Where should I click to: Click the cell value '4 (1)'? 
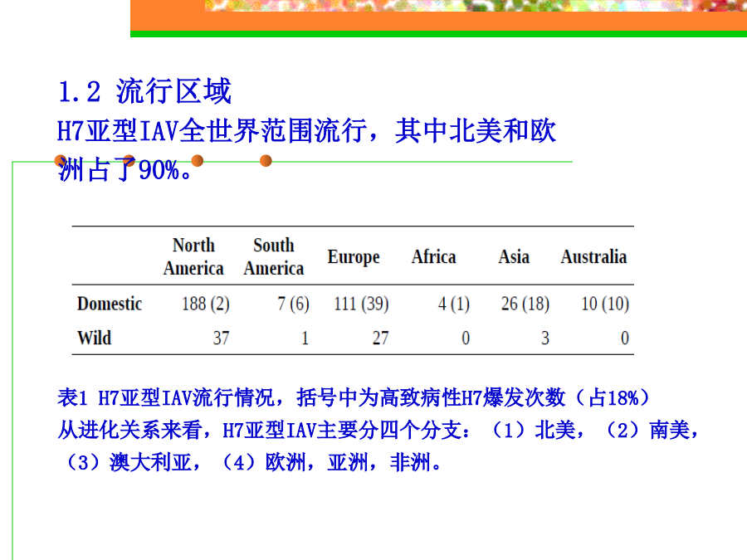point(453,304)
